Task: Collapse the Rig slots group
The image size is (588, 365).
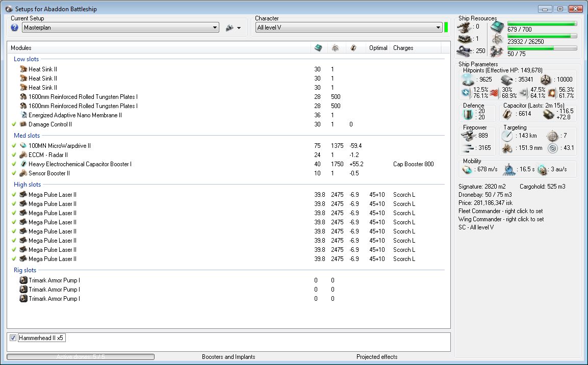Action: click(25, 270)
